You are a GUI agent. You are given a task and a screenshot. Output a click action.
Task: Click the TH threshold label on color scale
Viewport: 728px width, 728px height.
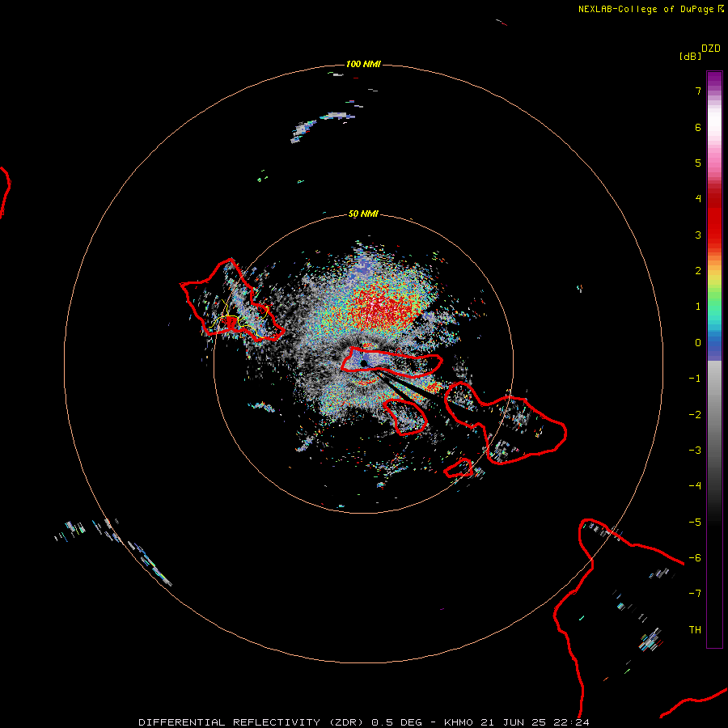(x=695, y=630)
